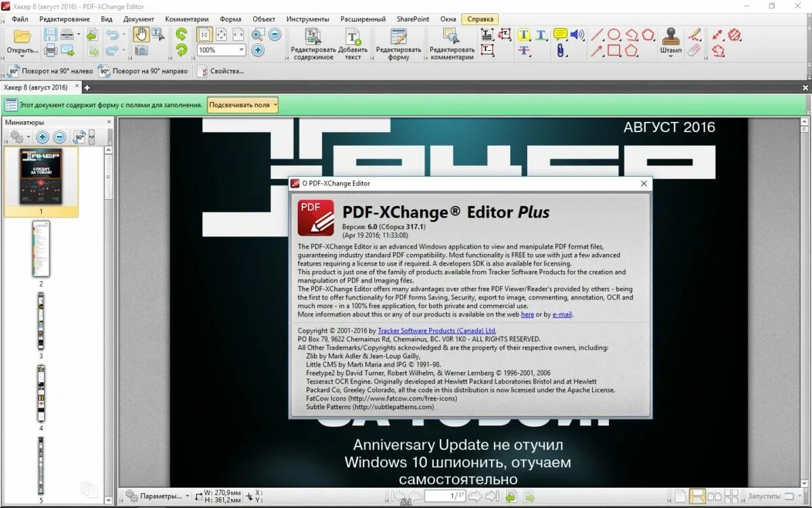Select the Sound annotation tool

577,35
